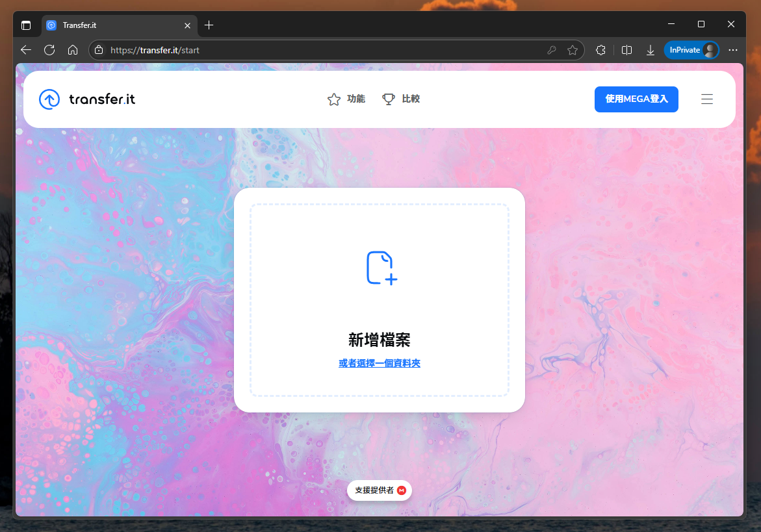Open the 功能 features menu item
The height and width of the screenshot is (532, 761).
pyautogui.click(x=346, y=99)
